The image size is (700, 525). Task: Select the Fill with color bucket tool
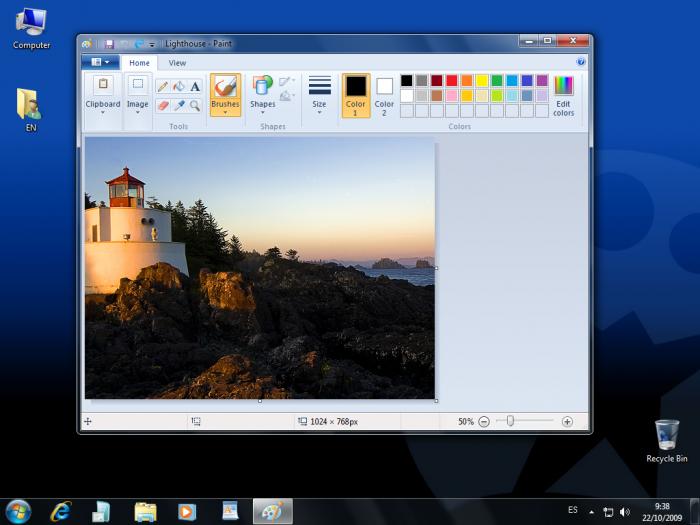click(x=178, y=87)
